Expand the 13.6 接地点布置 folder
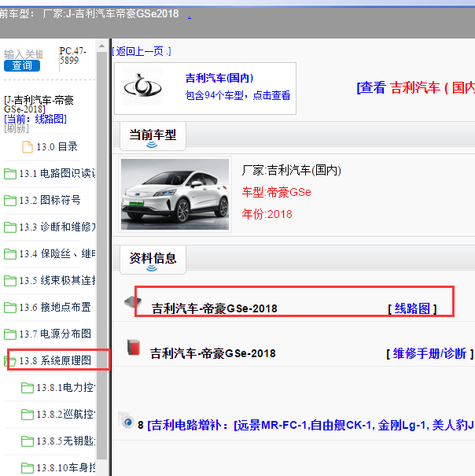 click(55, 307)
